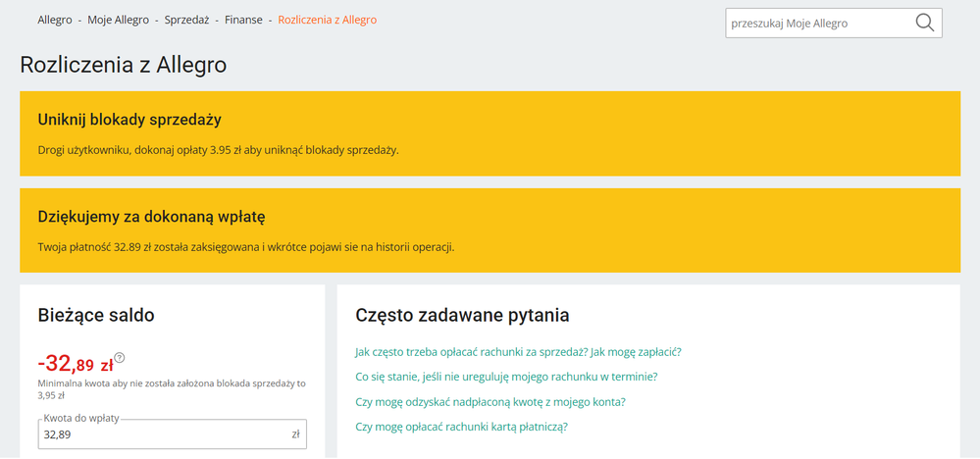Screen dimensions: 980x459
Task: Open FAQ about not paying bill on time
Action: point(506,377)
